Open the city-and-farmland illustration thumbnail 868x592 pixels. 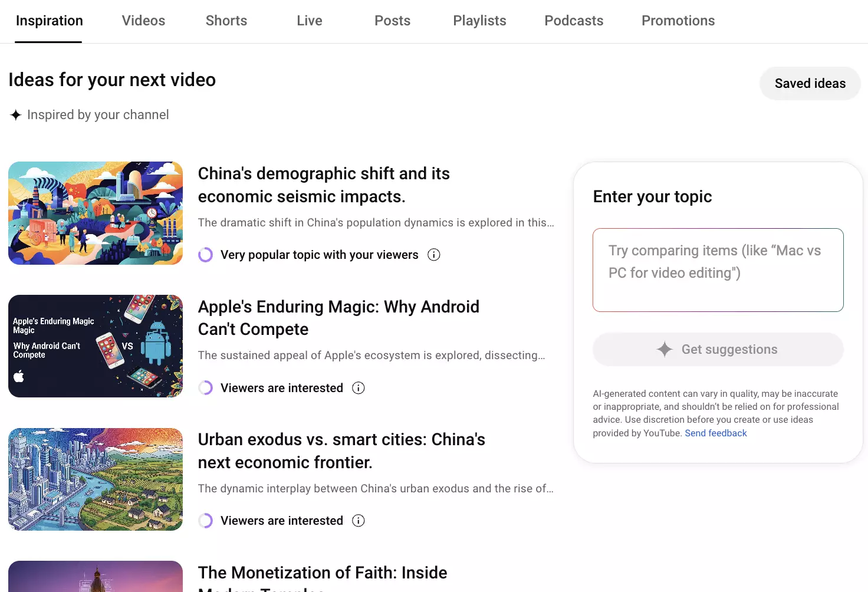(96, 479)
